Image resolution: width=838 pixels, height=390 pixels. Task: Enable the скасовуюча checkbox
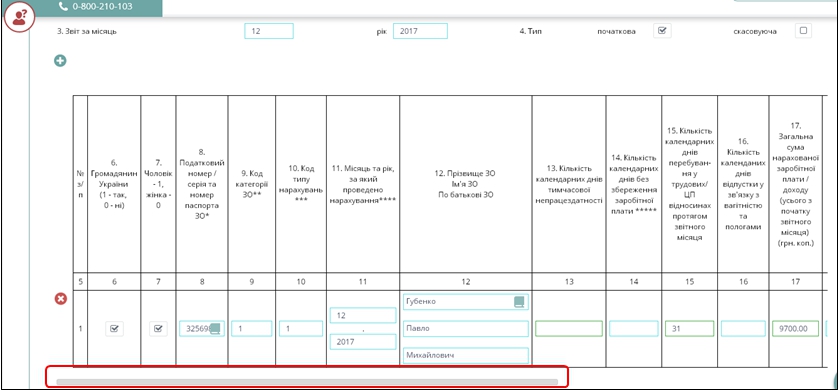point(803,30)
